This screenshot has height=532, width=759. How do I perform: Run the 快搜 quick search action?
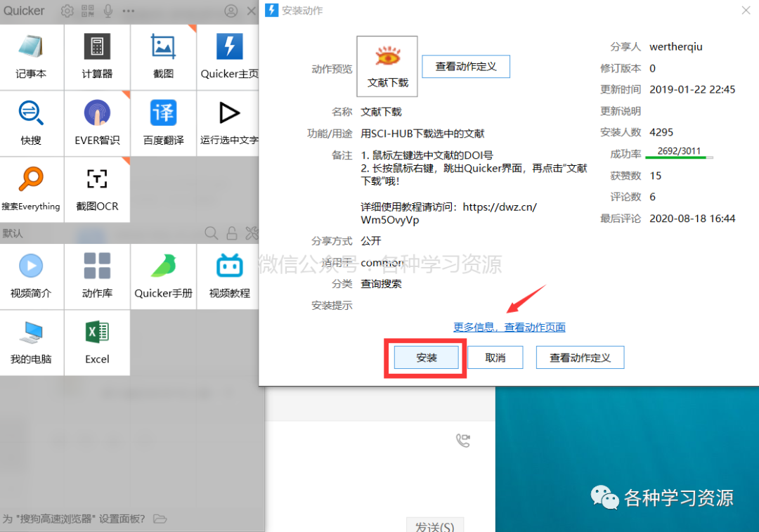coord(31,124)
